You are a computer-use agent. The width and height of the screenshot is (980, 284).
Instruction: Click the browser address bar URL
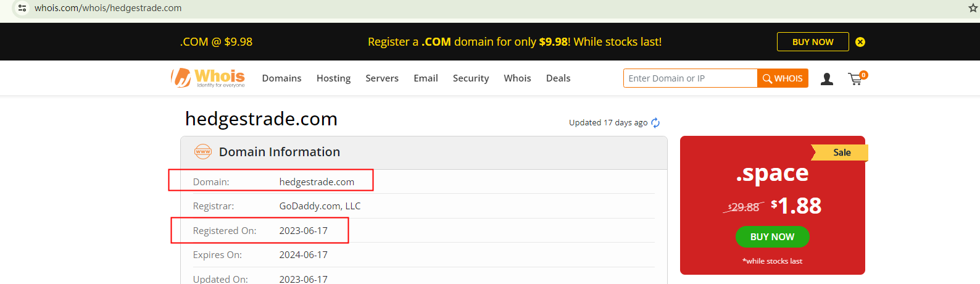click(108, 8)
